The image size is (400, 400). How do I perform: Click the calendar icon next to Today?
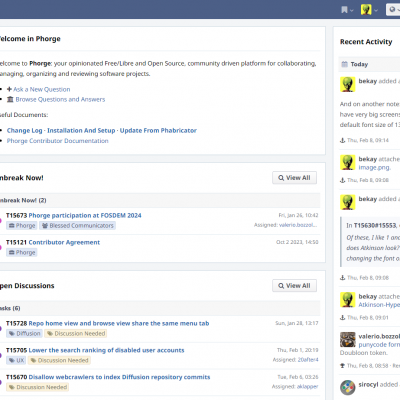(x=345, y=64)
